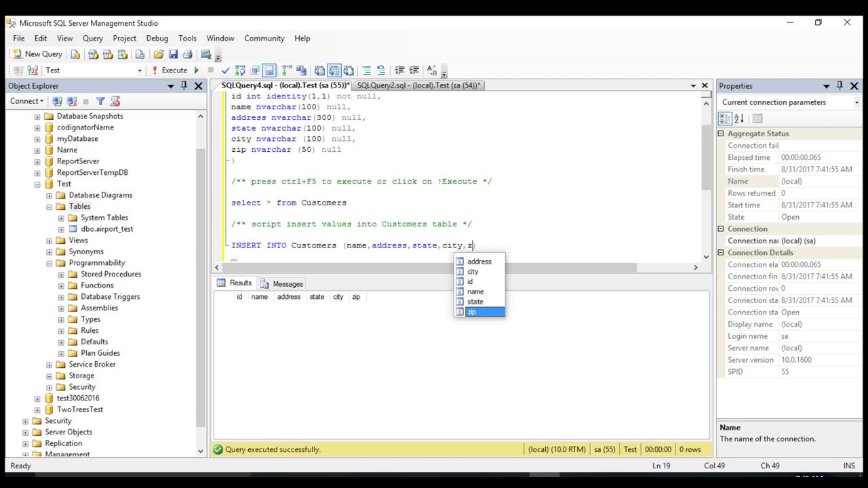Sort Properties panel alphabetically
This screenshot has width=868, height=488.
(x=739, y=119)
